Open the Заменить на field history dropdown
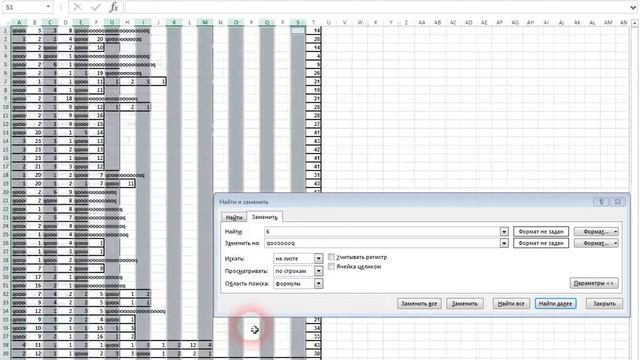 pos(504,243)
